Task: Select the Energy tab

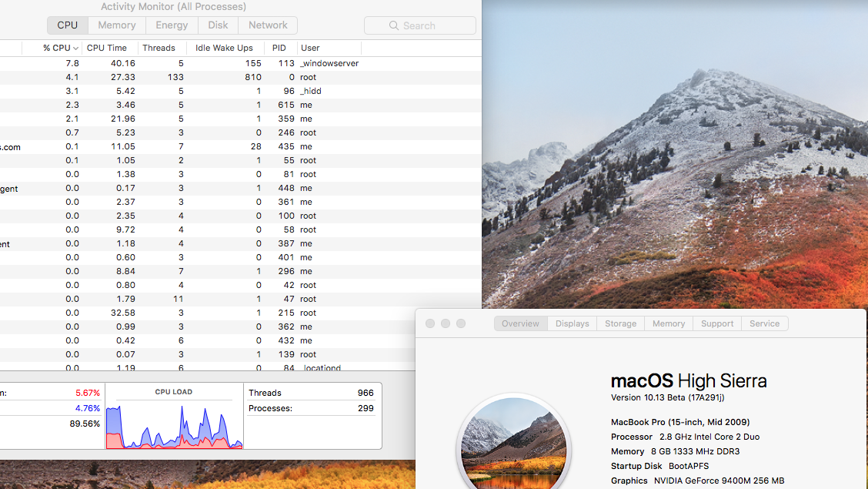Action: (x=172, y=25)
